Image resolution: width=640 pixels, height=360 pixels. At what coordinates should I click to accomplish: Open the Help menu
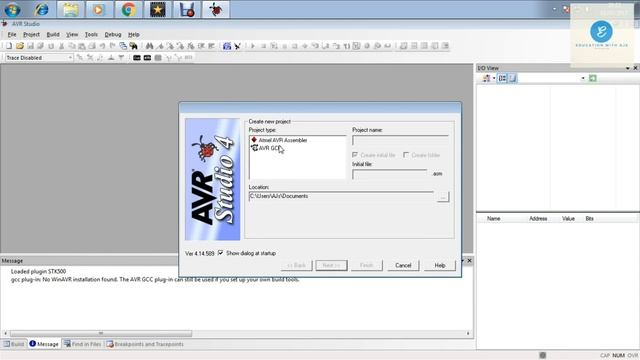coord(133,35)
